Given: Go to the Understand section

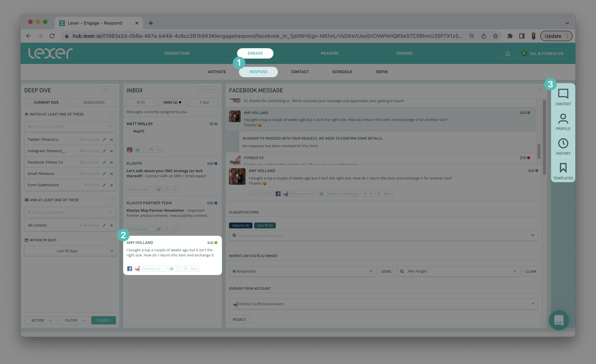Looking at the screenshot, I should pos(177,53).
